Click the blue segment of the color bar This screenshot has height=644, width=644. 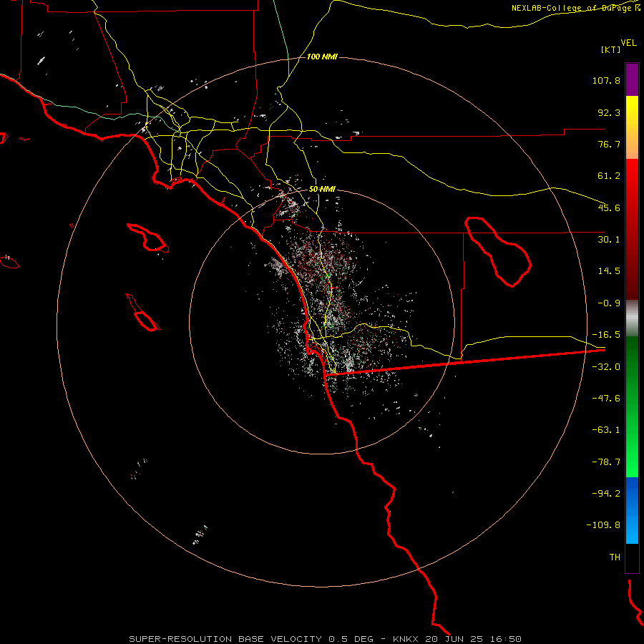pyautogui.click(x=632, y=510)
